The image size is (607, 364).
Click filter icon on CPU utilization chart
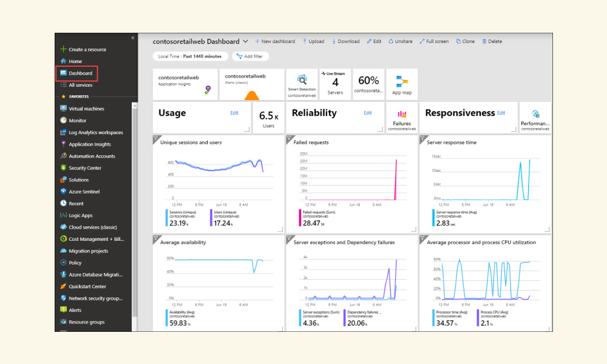click(422, 238)
